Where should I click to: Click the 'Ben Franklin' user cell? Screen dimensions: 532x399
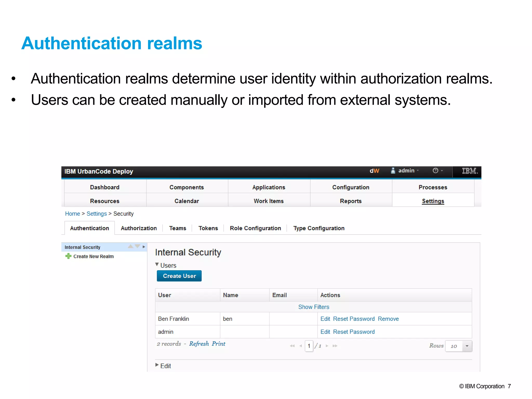(188, 319)
